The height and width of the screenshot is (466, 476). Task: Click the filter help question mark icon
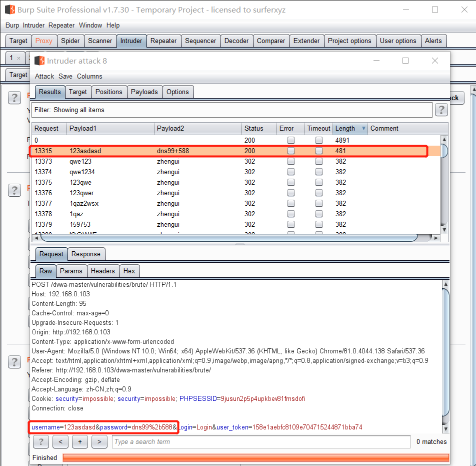pos(441,110)
